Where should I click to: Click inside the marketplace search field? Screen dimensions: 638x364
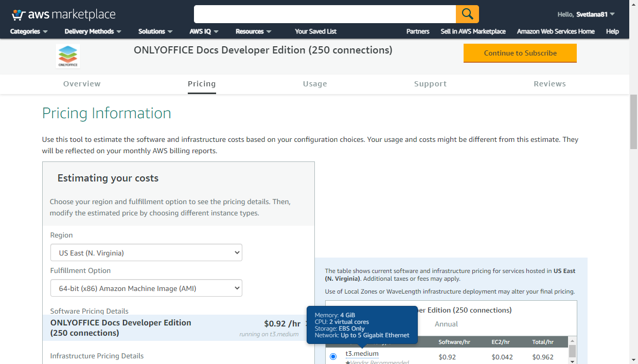[324, 14]
